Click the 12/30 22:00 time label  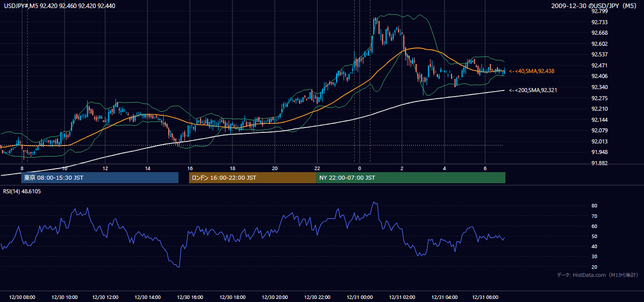click(x=316, y=297)
